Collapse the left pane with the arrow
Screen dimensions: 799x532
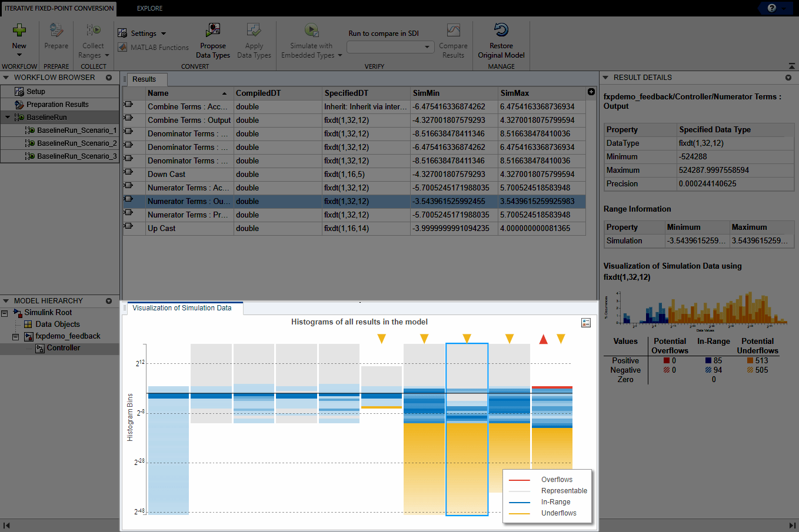tap(6, 525)
